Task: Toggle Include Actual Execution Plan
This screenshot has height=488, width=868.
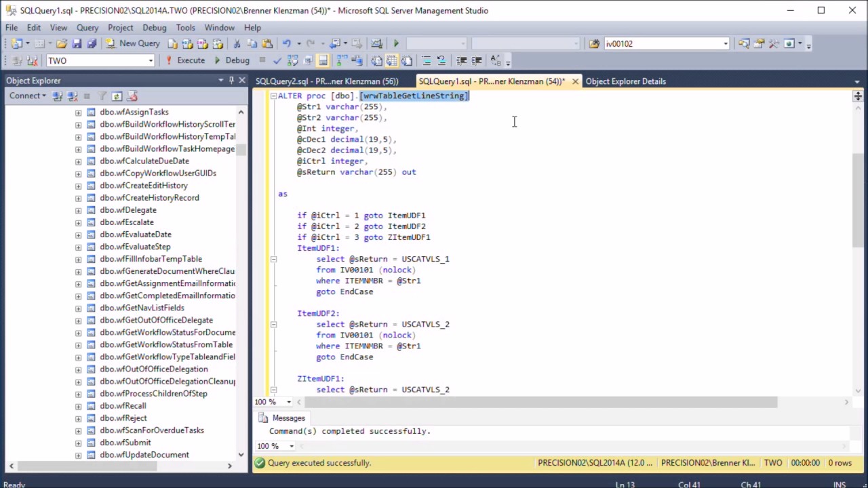Action: 341,60
